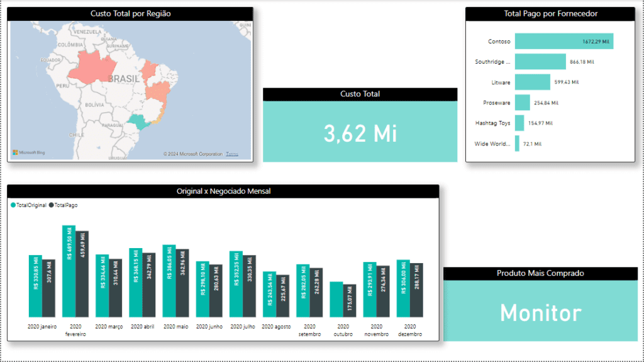644x362 pixels.
Task: Click the 2020 abril TotalPago dark bar
Action: click(149, 285)
